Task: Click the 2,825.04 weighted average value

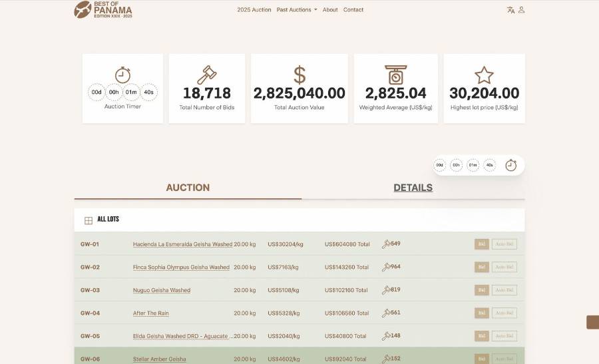Action: 396,92
